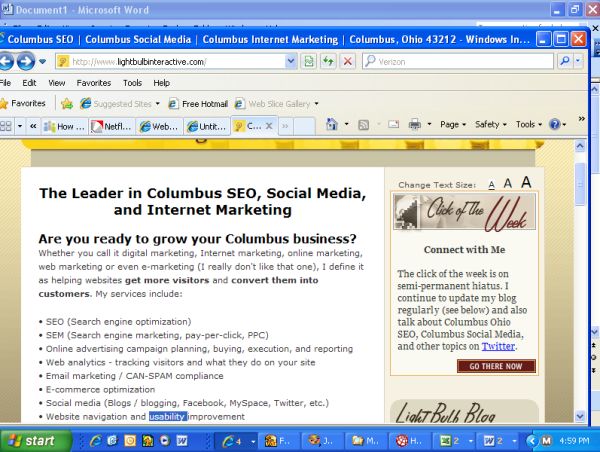This screenshot has width=600, height=452.
Task: Switch to the 'Web...' tab
Action: (159, 126)
